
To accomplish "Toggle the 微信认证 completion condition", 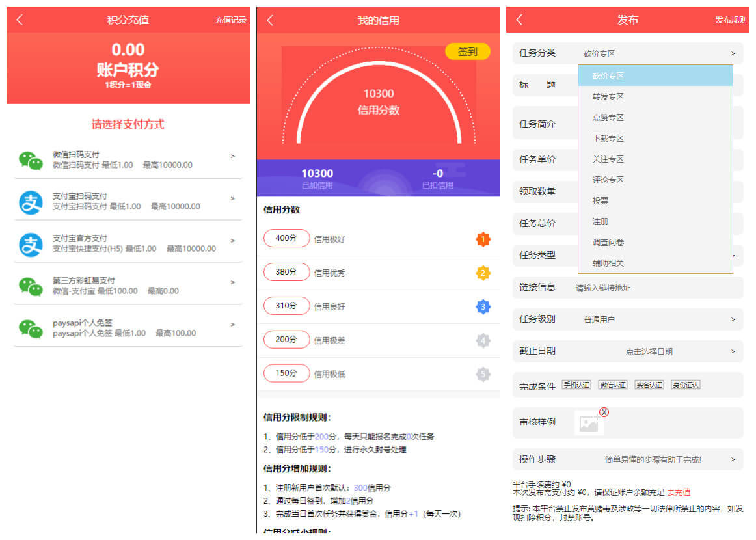I will 613,385.
